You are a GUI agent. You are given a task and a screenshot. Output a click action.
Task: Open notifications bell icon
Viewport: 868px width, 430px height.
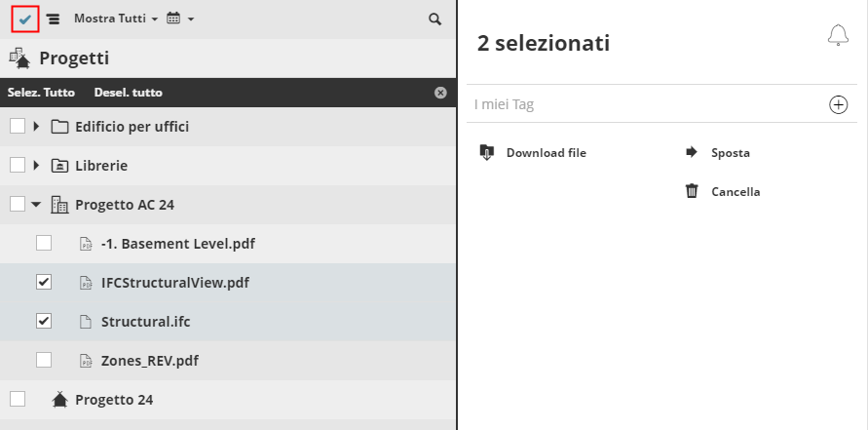point(838,36)
